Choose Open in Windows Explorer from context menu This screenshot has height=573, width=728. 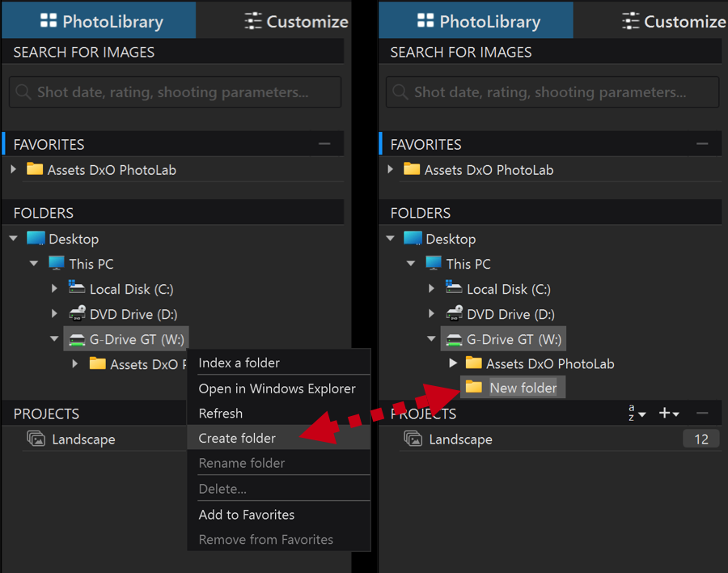point(278,388)
